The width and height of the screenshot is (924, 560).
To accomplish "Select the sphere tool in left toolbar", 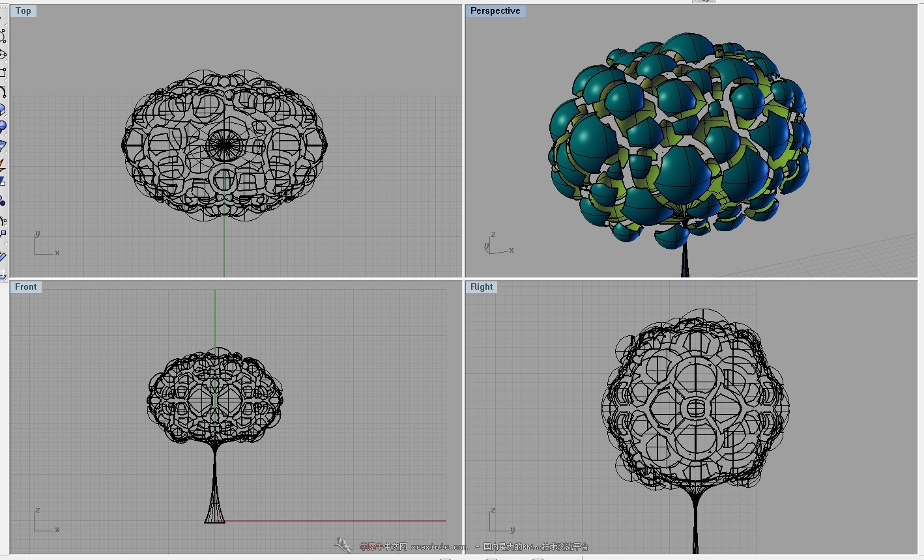I will click(3, 127).
